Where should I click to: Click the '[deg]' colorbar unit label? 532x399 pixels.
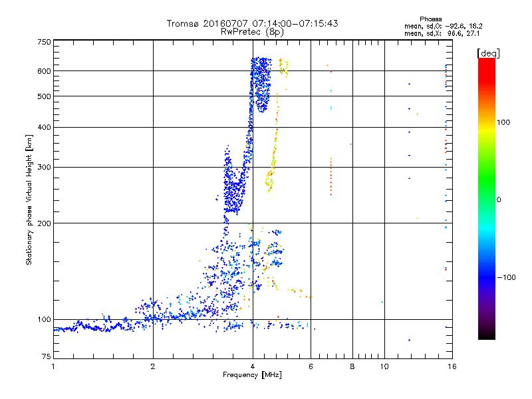pos(488,53)
